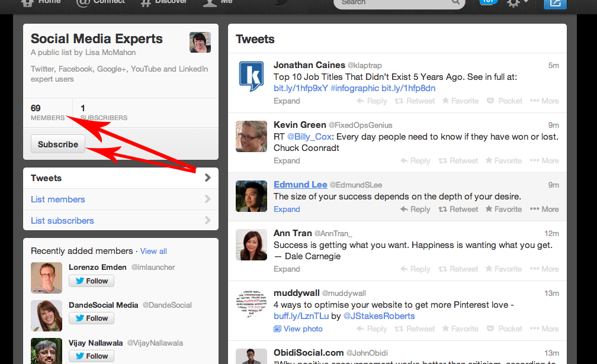Open the compose new tweet icon

[x=555, y=4]
